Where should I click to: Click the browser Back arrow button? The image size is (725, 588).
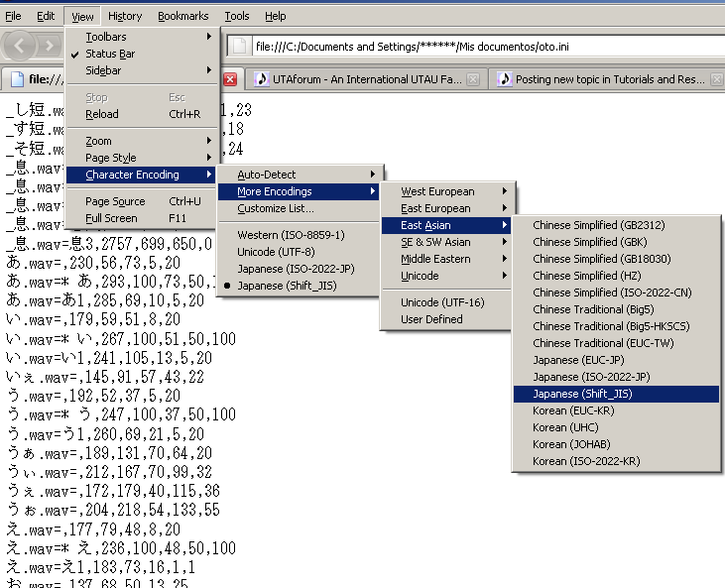point(21,46)
